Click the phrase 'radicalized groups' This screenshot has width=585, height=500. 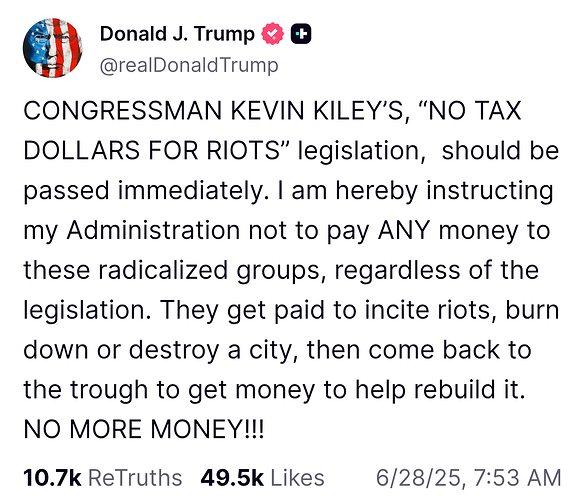[209, 271]
